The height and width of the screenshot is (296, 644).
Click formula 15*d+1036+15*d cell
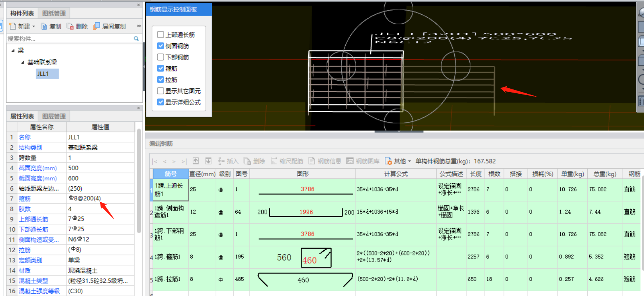(396, 212)
